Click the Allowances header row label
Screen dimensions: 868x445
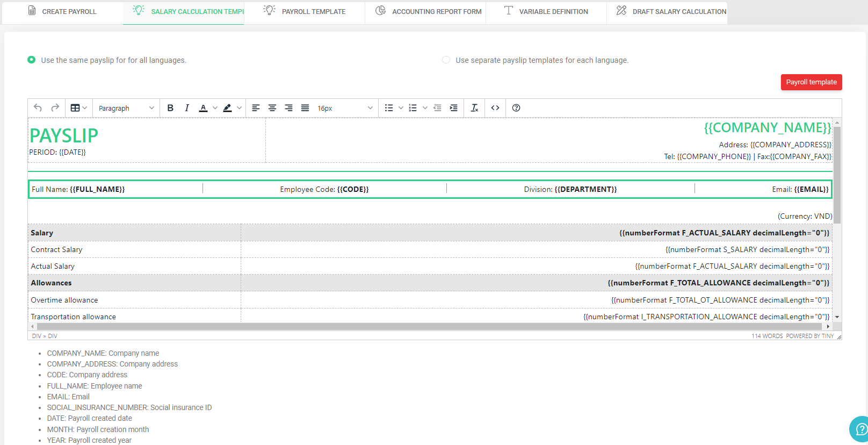(x=51, y=283)
